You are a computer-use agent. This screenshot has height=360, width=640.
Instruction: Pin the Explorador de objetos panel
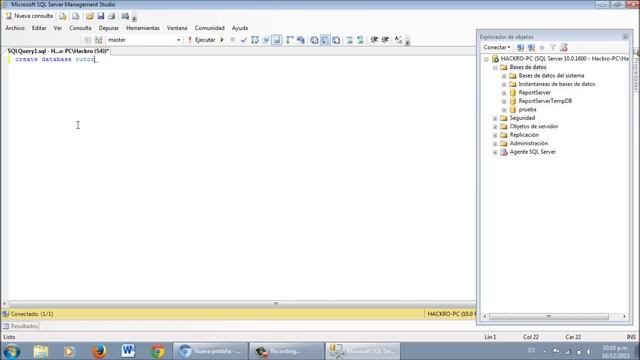[x=625, y=37]
